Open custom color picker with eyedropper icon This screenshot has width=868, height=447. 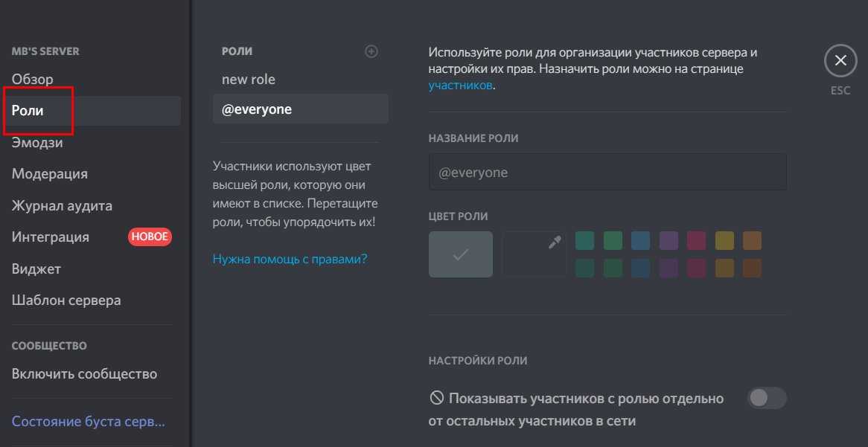tap(534, 254)
